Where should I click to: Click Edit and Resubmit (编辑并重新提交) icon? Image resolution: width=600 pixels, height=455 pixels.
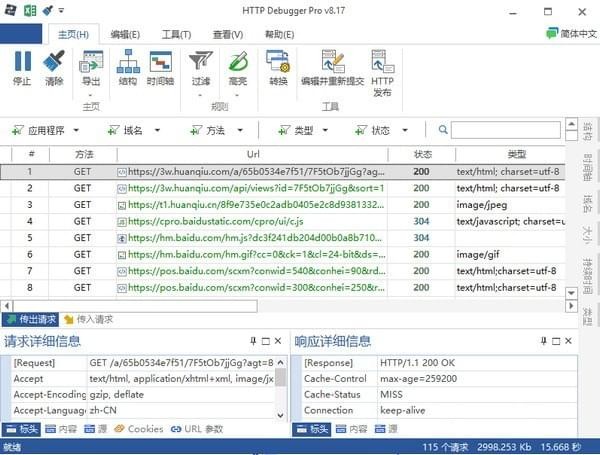click(x=333, y=61)
